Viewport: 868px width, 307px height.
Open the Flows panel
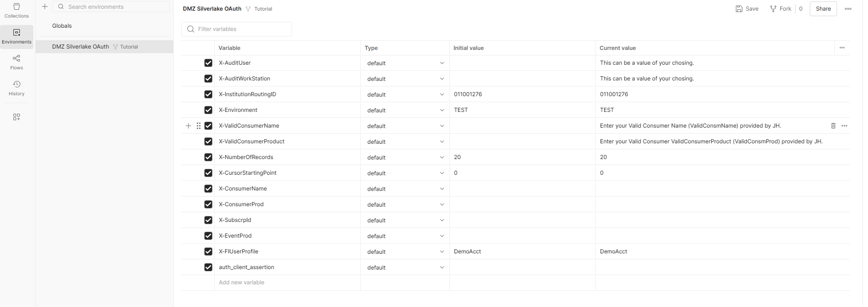(x=16, y=61)
